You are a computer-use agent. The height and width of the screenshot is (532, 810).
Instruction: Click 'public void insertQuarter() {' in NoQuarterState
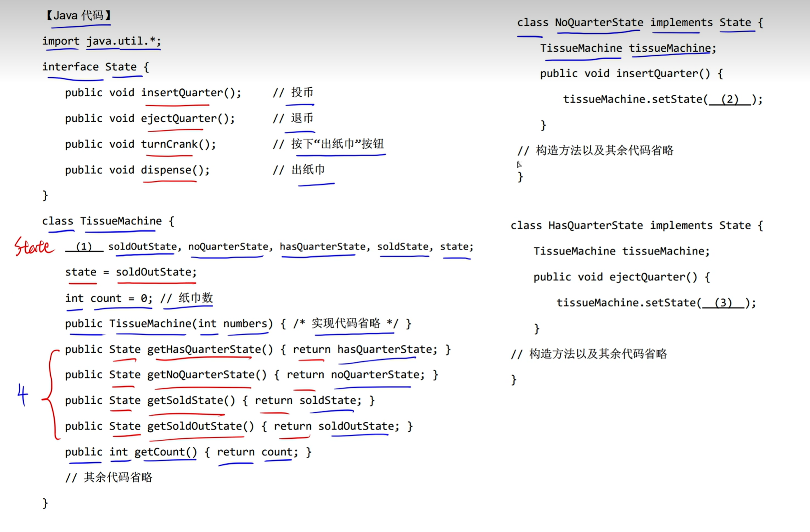pyautogui.click(x=631, y=74)
